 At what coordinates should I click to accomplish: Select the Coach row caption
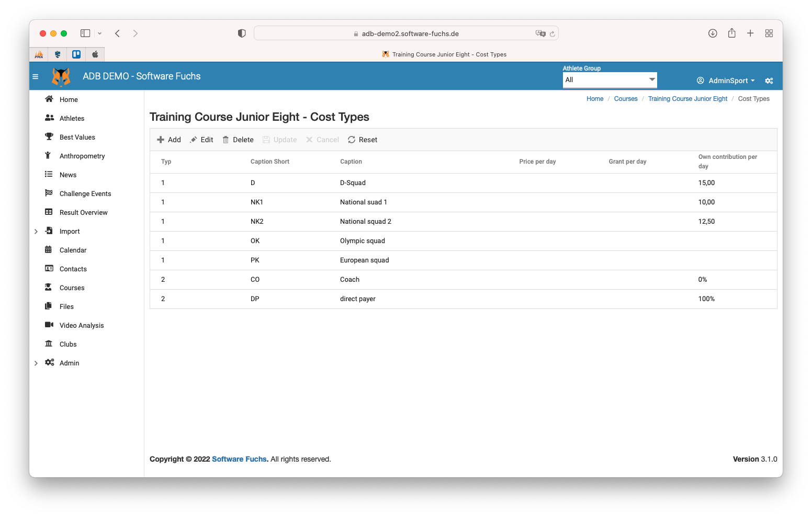(x=349, y=280)
